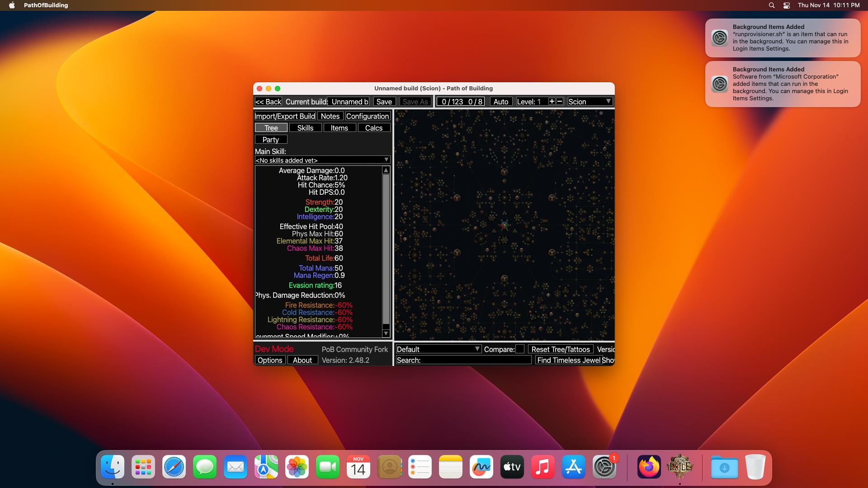Click the Save As button
This screenshot has width=868, height=488.
(x=415, y=102)
